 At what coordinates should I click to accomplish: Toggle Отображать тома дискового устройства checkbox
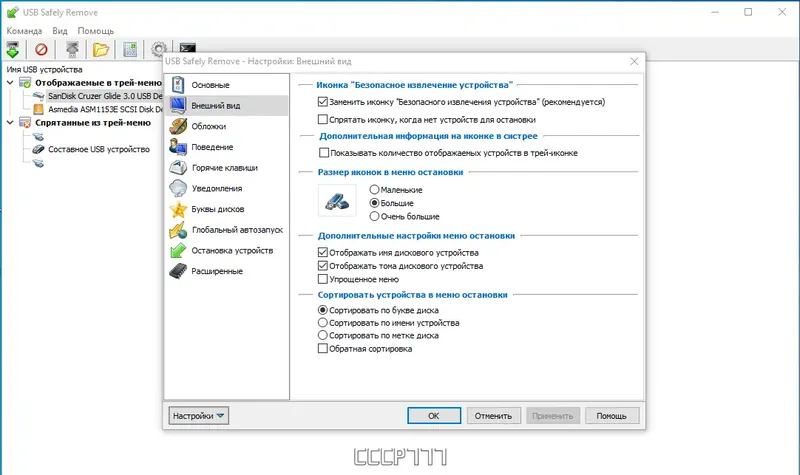322,266
